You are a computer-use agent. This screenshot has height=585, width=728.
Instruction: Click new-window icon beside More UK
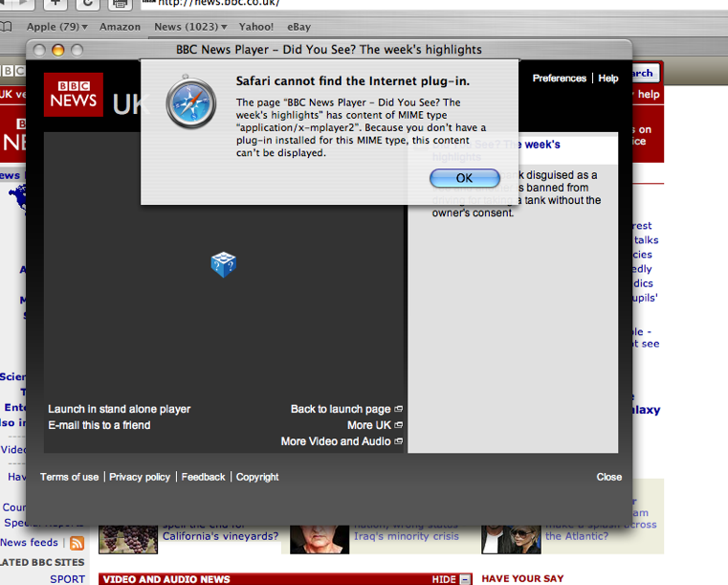(x=398, y=425)
